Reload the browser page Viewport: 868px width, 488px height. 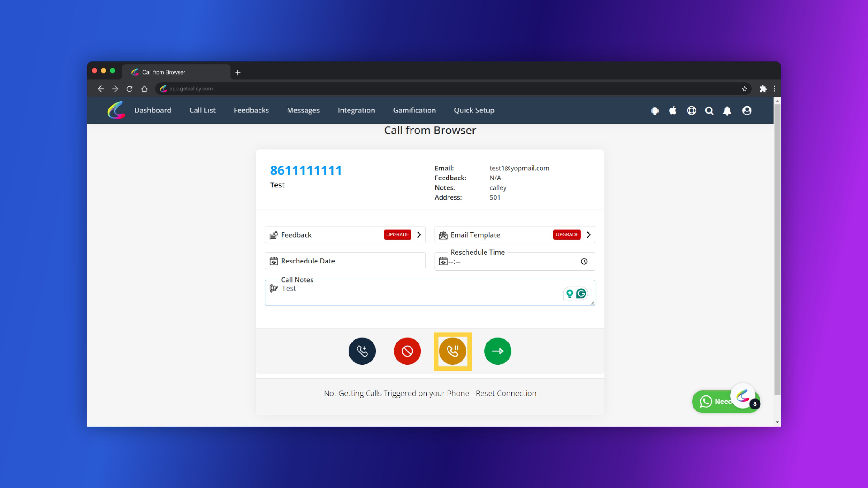point(129,89)
